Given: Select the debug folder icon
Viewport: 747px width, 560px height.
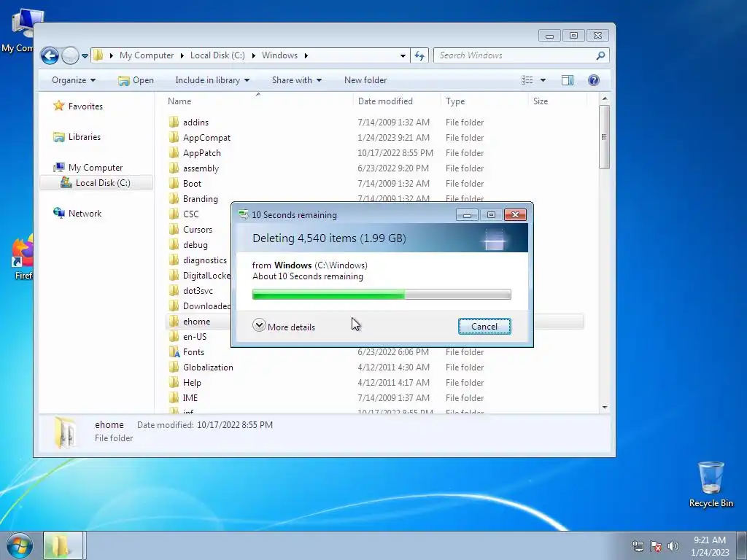Looking at the screenshot, I should 174,245.
